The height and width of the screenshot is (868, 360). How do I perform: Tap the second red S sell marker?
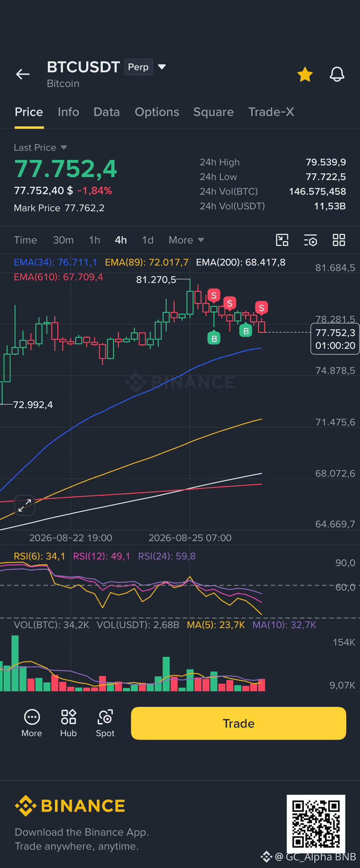(x=230, y=304)
